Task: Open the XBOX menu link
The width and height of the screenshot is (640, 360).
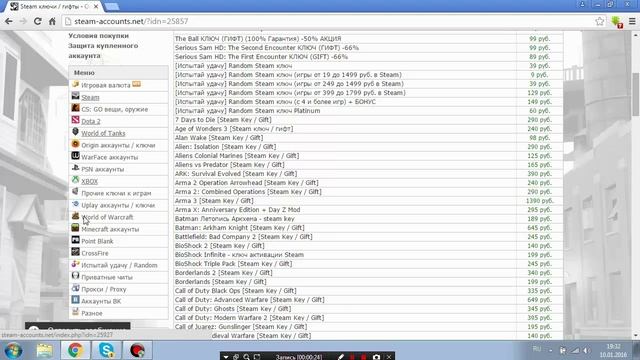Action: coord(89,181)
